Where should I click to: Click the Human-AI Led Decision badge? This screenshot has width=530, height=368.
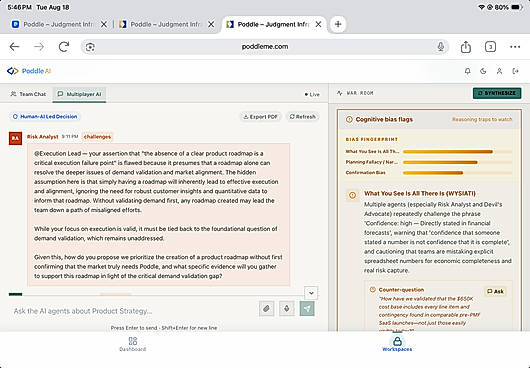pos(45,117)
